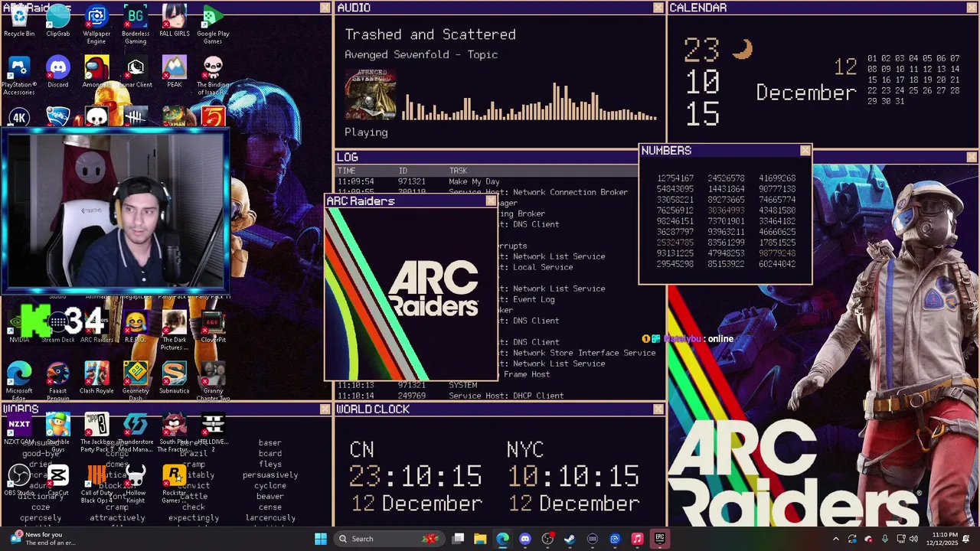
Task: Open Thunderstore Mod Manager icon
Action: (136, 431)
